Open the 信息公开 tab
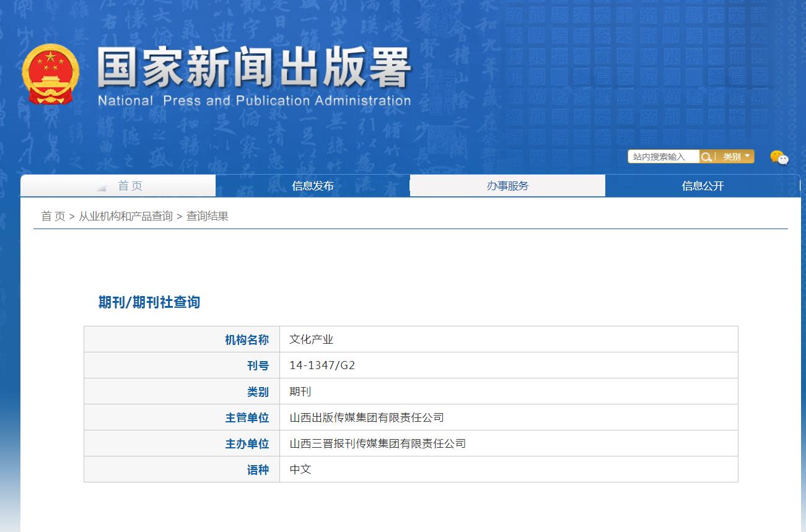 pyautogui.click(x=703, y=185)
